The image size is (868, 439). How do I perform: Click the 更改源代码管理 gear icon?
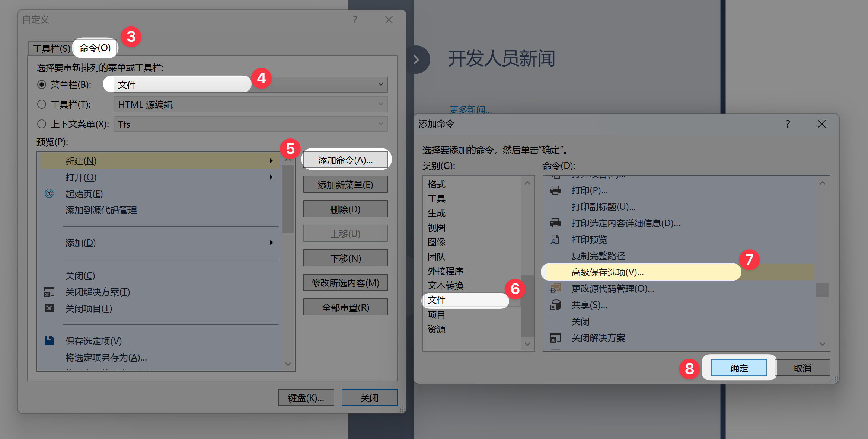click(555, 288)
